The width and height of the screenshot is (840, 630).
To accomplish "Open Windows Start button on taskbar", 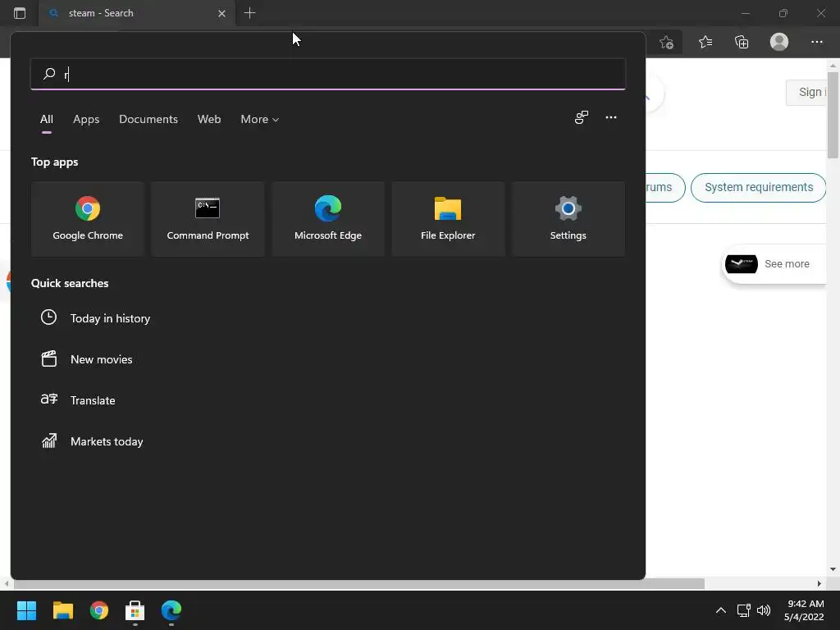I will pyautogui.click(x=26, y=610).
